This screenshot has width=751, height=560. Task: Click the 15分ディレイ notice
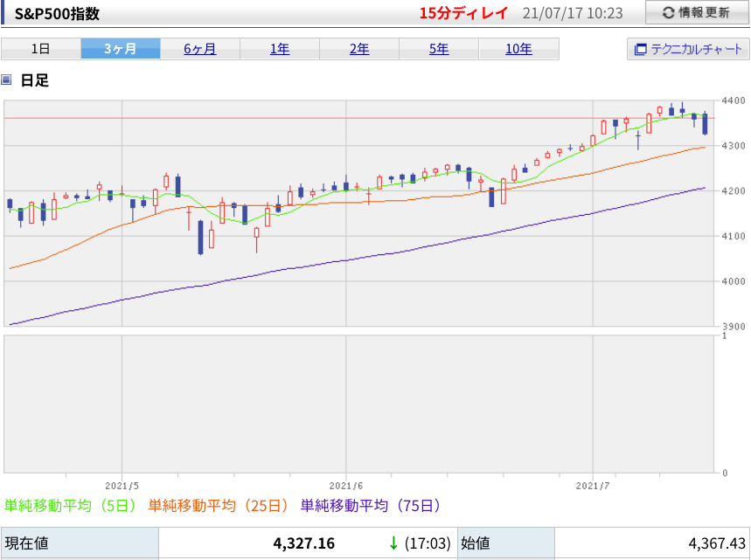(463, 13)
